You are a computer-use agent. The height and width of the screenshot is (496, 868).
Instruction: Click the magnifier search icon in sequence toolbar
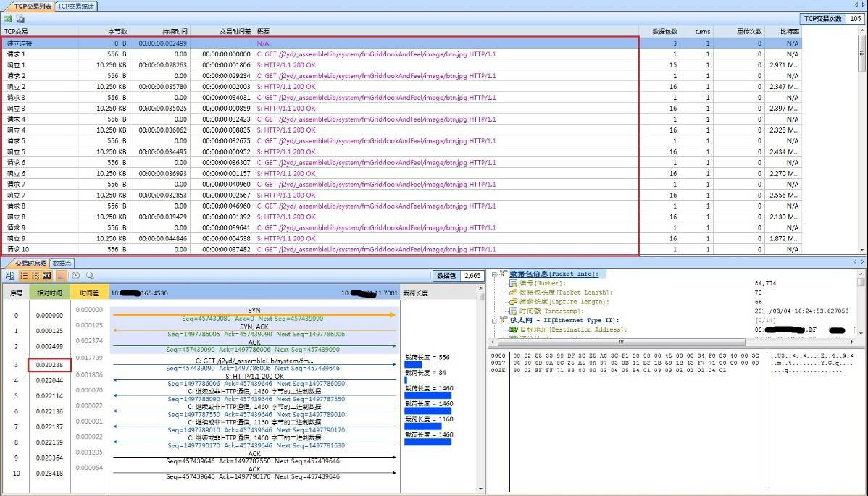(90, 275)
